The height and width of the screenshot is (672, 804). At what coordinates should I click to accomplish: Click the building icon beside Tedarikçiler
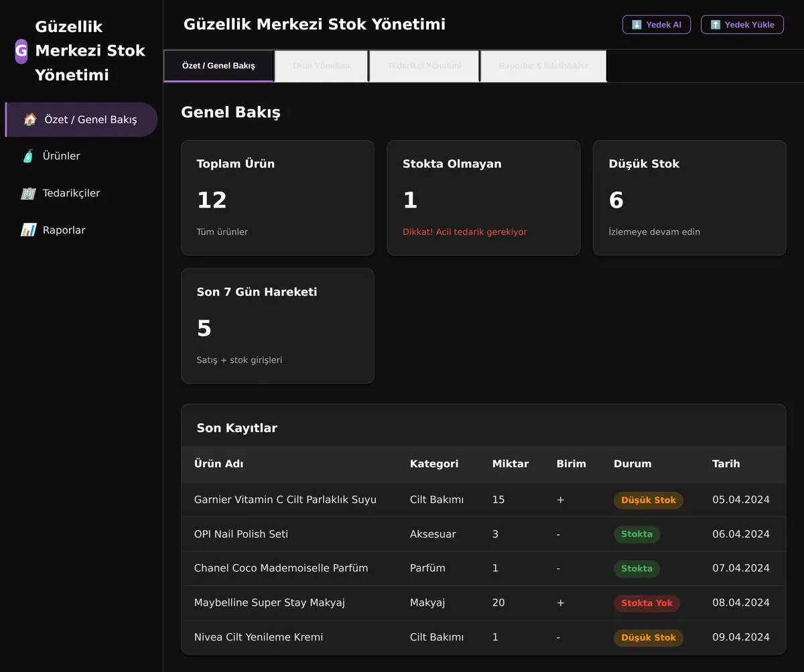28,193
